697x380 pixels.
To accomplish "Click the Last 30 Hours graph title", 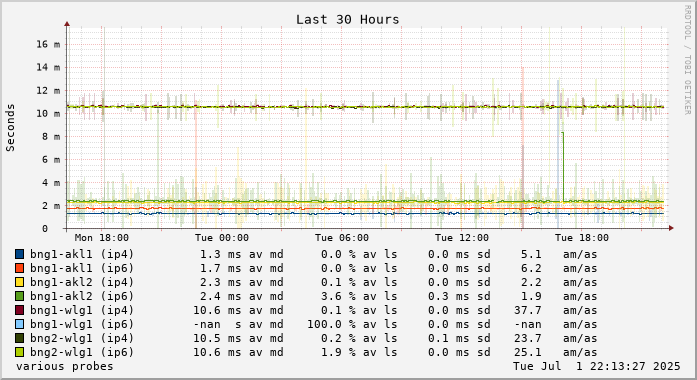I will click(348, 20).
